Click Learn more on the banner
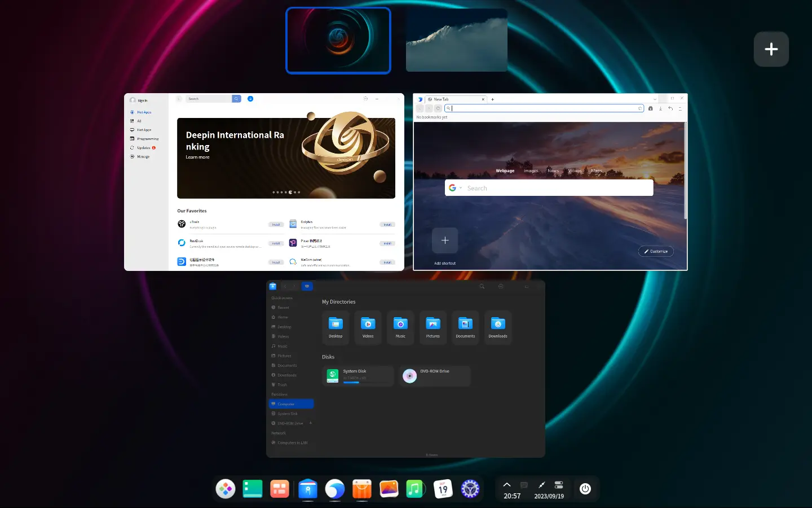The image size is (812, 508). [197, 157]
